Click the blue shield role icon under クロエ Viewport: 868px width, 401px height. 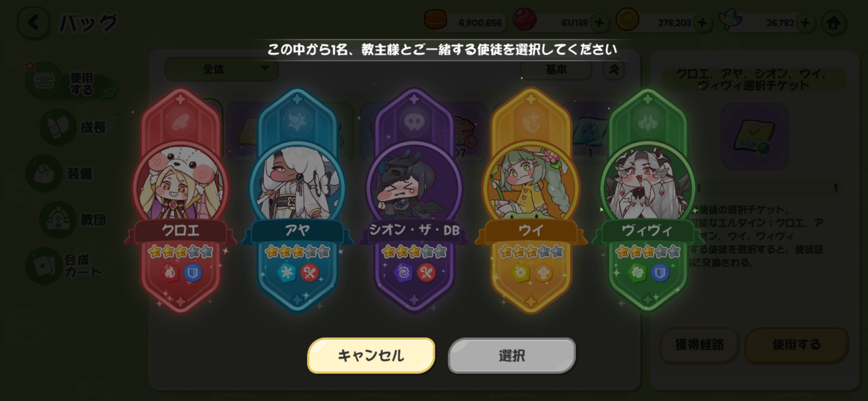point(193,273)
